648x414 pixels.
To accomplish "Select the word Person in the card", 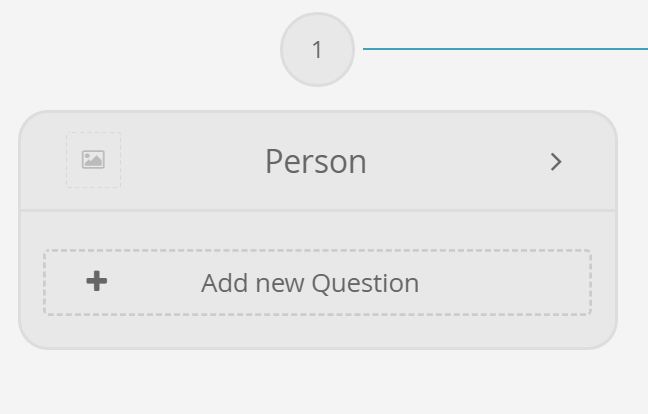I will (316, 162).
